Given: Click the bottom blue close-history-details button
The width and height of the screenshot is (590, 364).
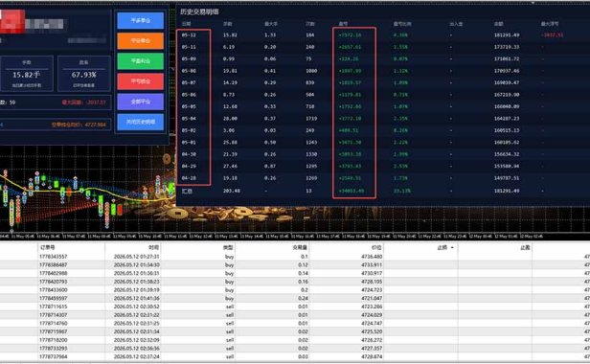Looking at the screenshot, I should click(x=141, y=122).
